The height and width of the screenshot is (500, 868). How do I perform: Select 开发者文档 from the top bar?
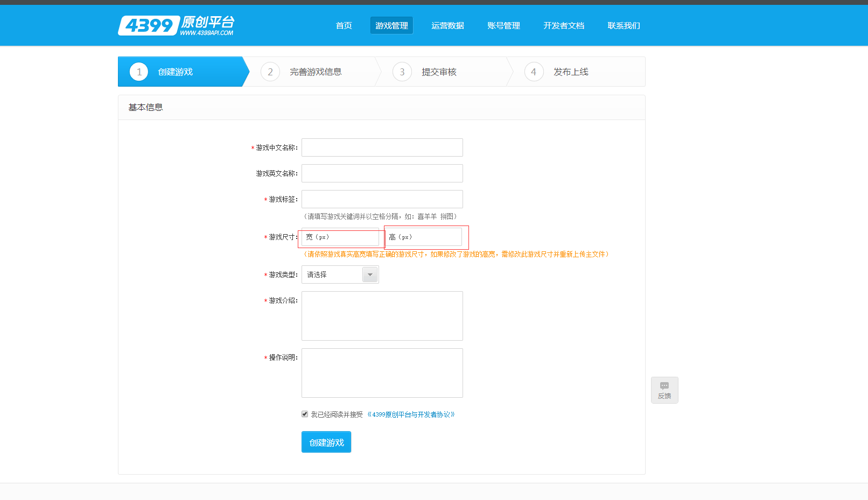564,25
